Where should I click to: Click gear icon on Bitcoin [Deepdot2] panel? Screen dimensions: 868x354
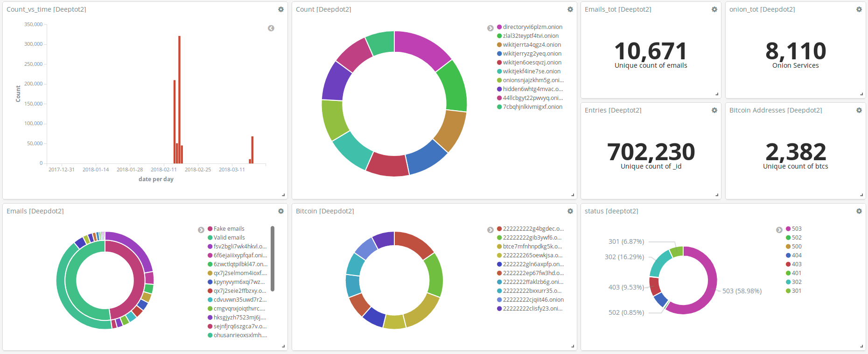tap(570, 211)
